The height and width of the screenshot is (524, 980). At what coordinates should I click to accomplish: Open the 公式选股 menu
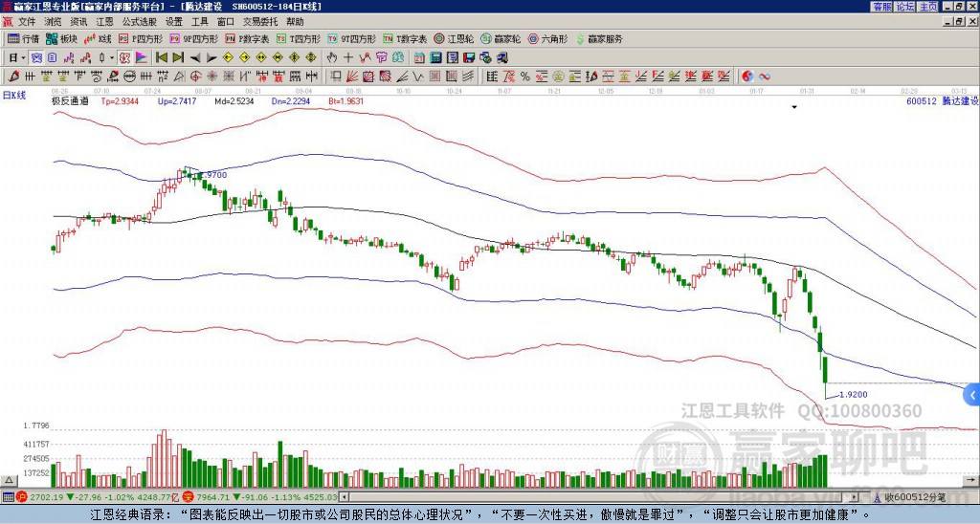tap(140, 22)
